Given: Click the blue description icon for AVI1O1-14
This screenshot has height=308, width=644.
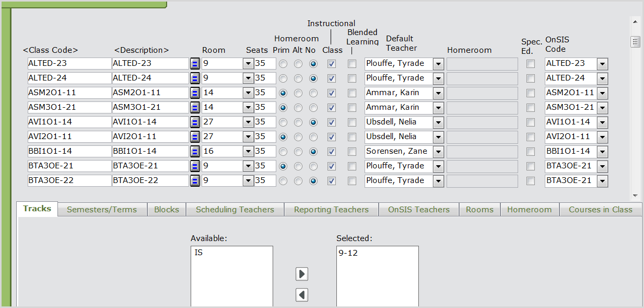Looking at the screenshot, I should click(x=195, y=122).
